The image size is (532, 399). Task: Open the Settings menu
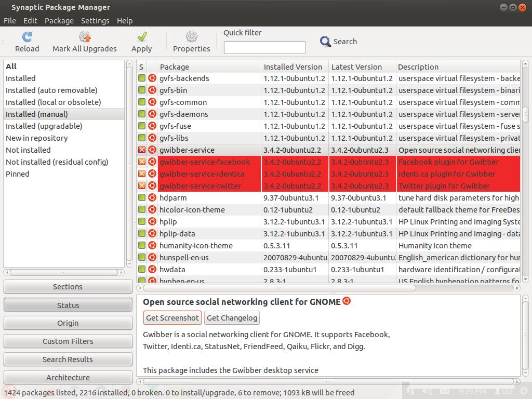95,21
